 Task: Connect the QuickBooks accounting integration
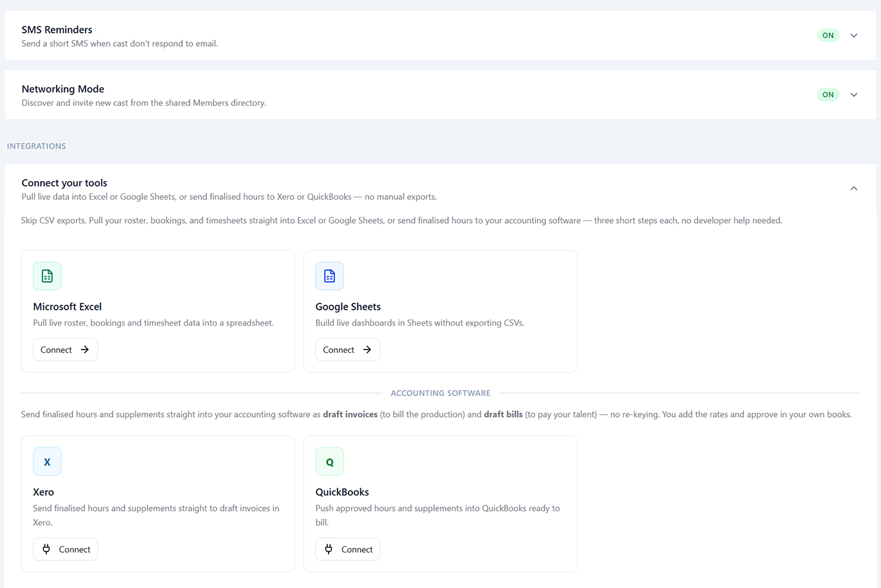[x=347, y=549]
